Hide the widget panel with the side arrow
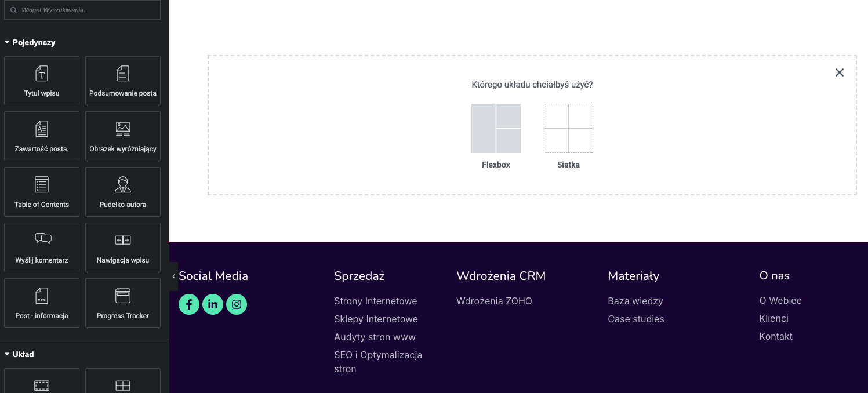 click(173, 276)
